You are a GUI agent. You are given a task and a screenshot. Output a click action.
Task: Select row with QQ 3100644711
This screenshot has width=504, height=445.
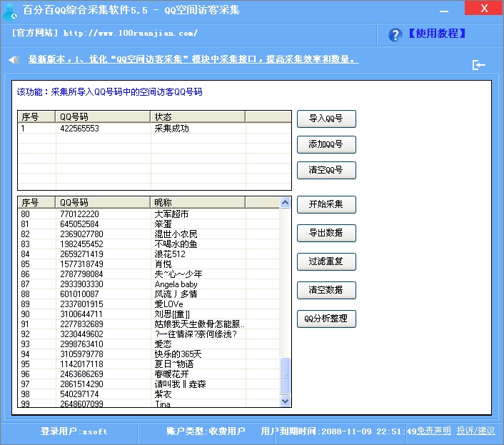[x=148, y=314]
